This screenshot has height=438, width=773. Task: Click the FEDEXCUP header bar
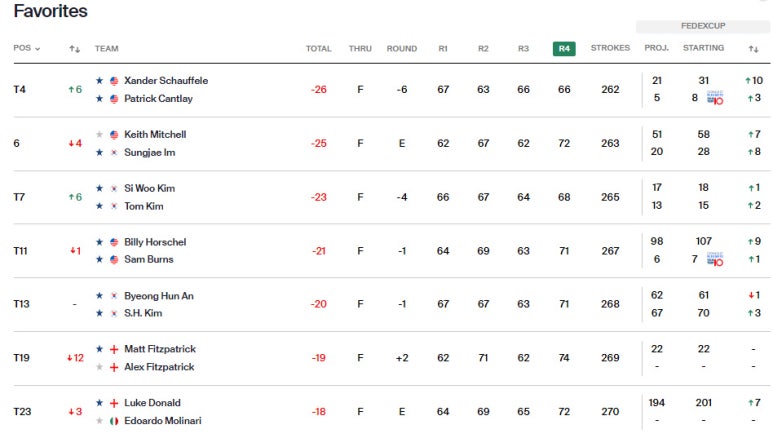pos(703,26)
